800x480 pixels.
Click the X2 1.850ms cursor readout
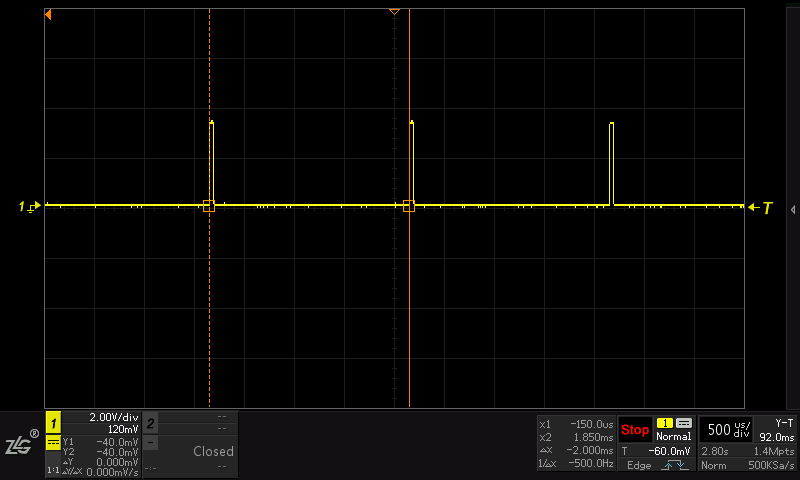click(576, 438)
